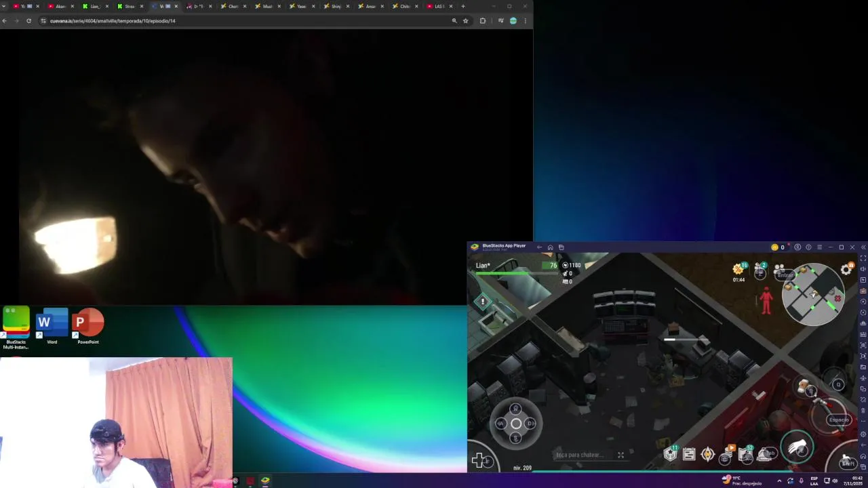Open BlueStacks hamburger menu

tap(819, 247)
